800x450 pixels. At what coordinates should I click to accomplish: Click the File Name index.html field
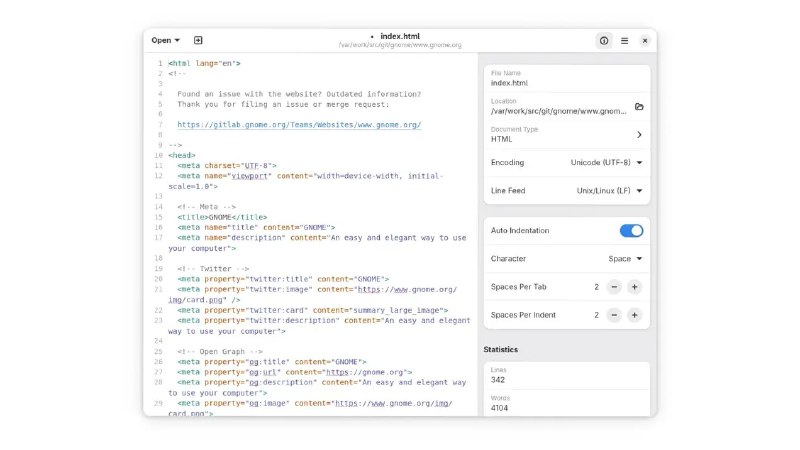coord(567,79)
